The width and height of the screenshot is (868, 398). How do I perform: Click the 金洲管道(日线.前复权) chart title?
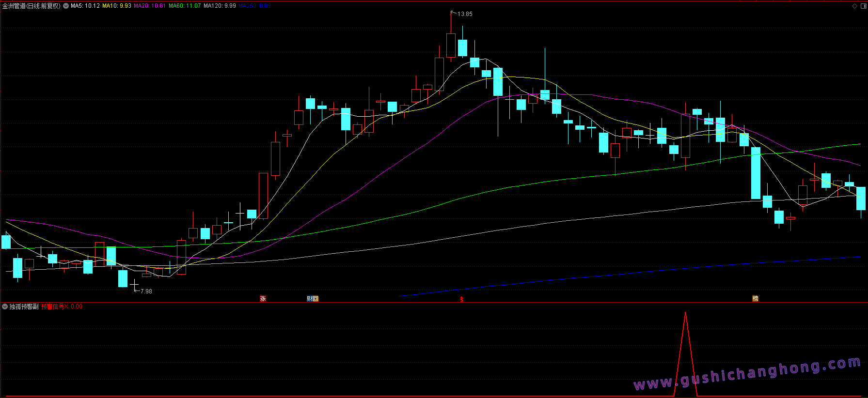(x=32, y=6)
